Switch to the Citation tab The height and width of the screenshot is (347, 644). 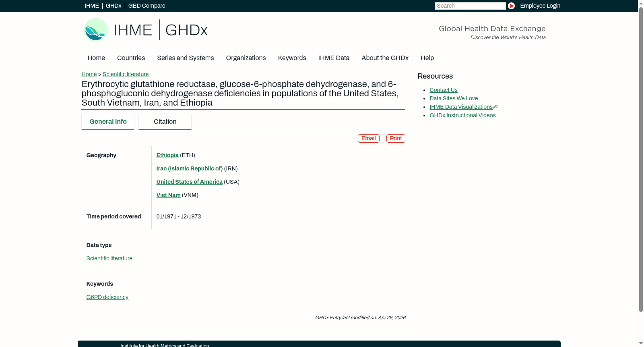click(x=165, y=122)
